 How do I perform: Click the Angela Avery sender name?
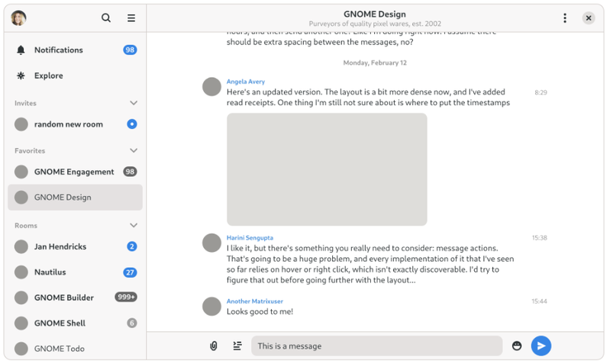246,82
